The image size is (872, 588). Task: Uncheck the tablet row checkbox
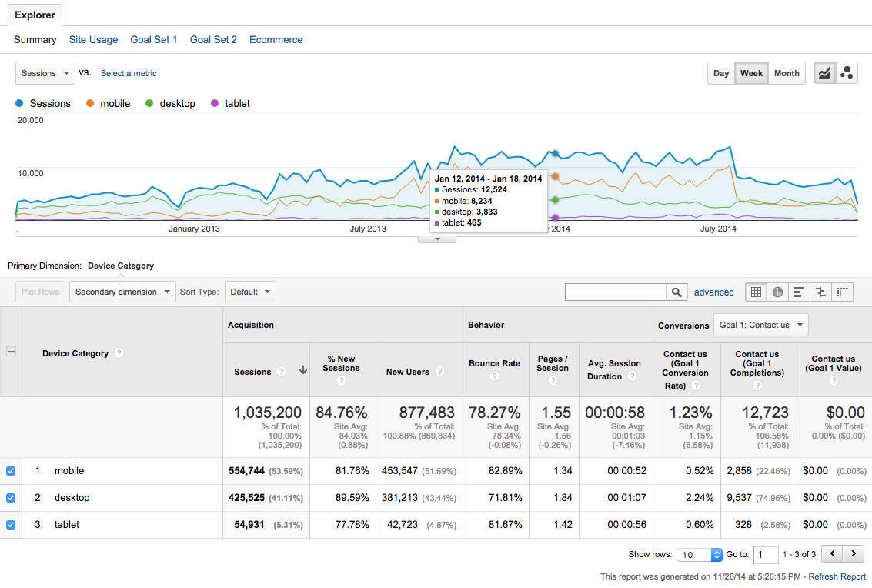click(x=11, y=525)
